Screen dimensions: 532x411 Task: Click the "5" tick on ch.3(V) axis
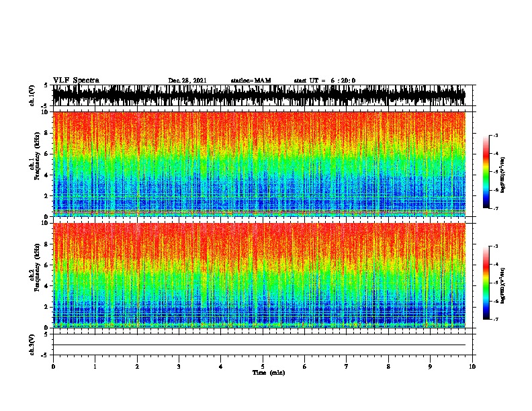click(46, 334)
